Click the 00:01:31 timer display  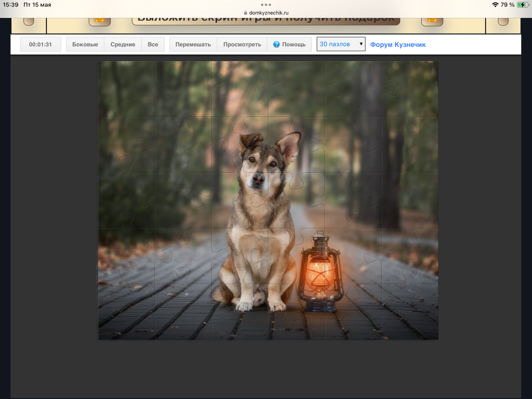[40, 44]
